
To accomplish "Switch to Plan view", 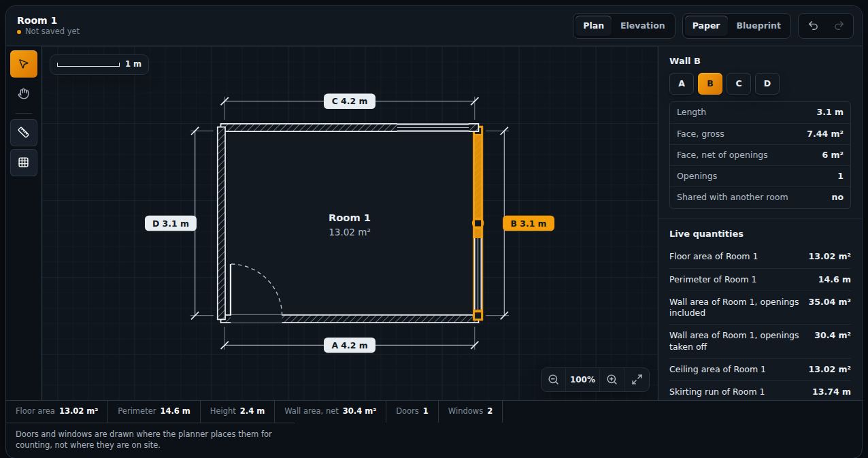I will [x=593, y=26].
